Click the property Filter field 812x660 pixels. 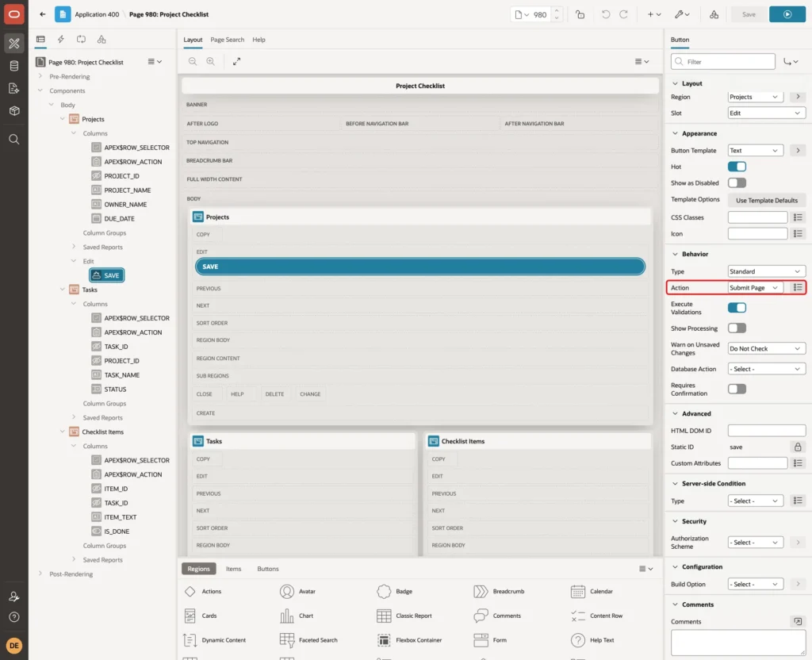(x=723, y=62)
